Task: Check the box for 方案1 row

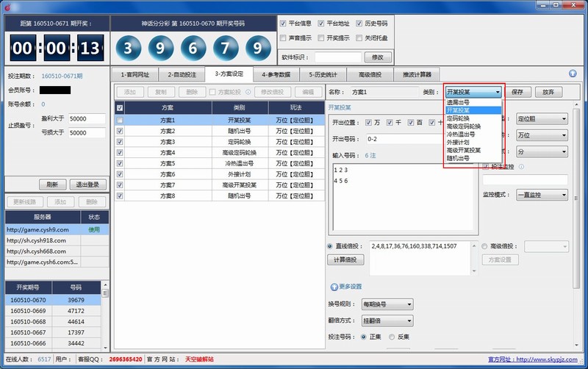Action: [120, 120]
